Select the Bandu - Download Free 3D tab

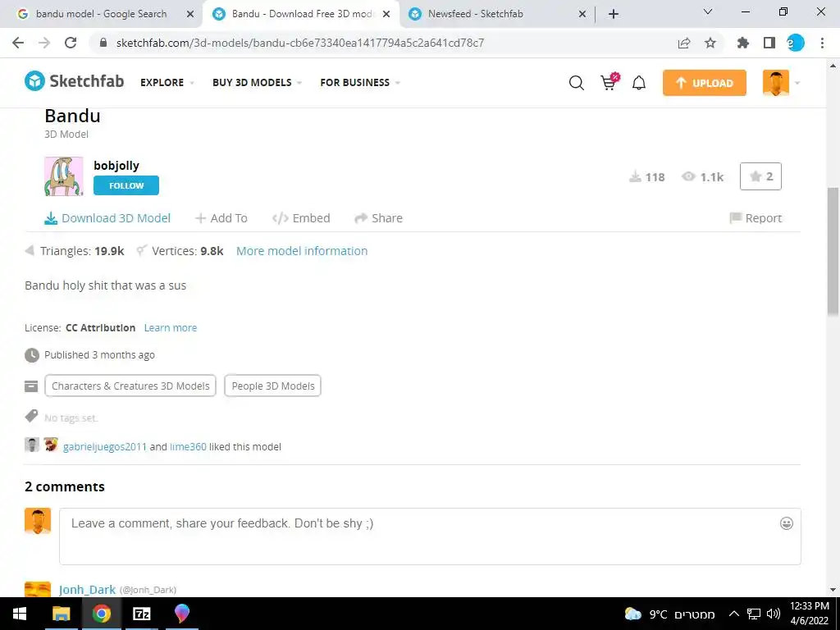[x=303, y=14]
